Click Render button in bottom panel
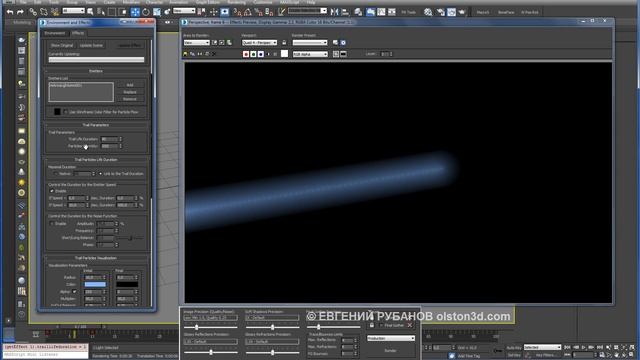This screenshot has height=360, width=640. (x=390, y=350)
